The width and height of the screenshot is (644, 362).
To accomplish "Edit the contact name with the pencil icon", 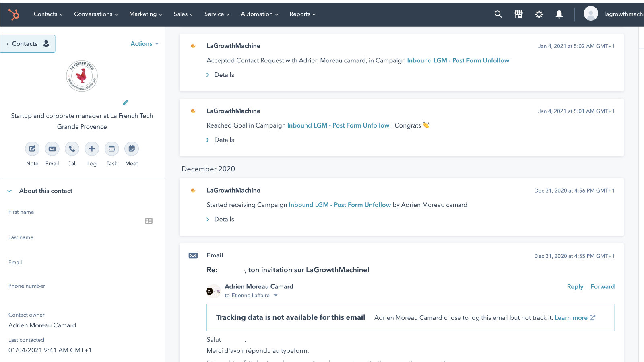I will point(126,103).
